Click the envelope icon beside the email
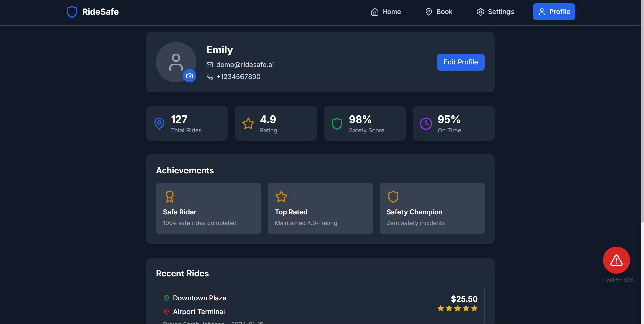 [x=210, y=65]
